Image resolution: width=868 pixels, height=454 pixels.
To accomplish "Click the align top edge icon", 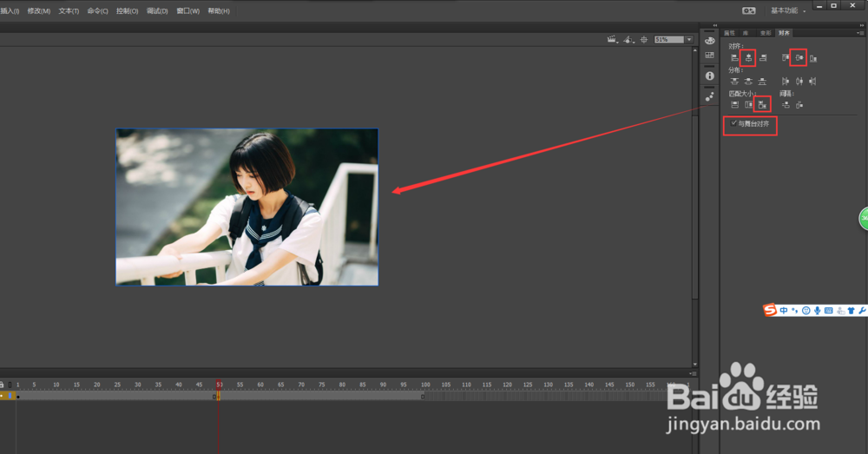I will click(x=786, y=57).
